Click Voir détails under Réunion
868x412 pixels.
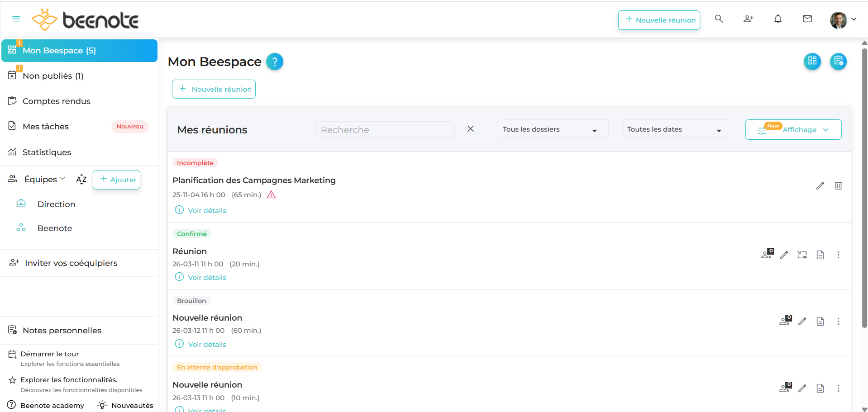pos(207,278)
